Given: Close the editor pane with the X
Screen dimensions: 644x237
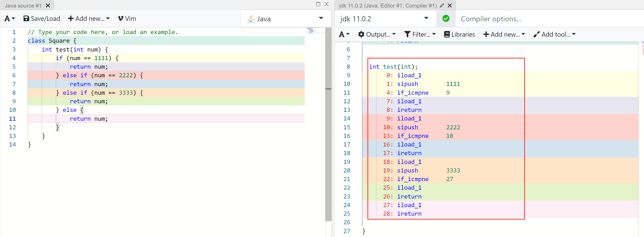Looking at the screenshot, I should [327, 4].
